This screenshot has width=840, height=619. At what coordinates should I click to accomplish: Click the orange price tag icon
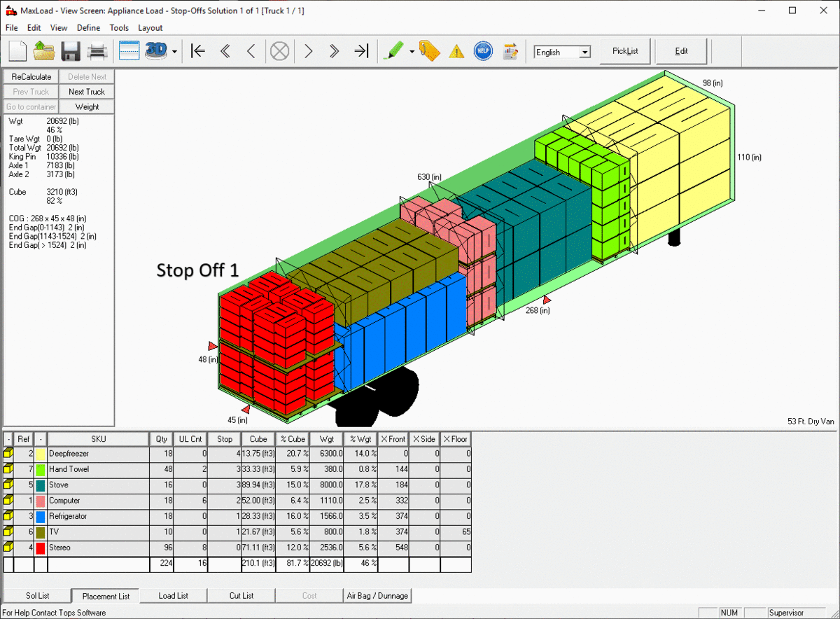click(x=429, y=51)
